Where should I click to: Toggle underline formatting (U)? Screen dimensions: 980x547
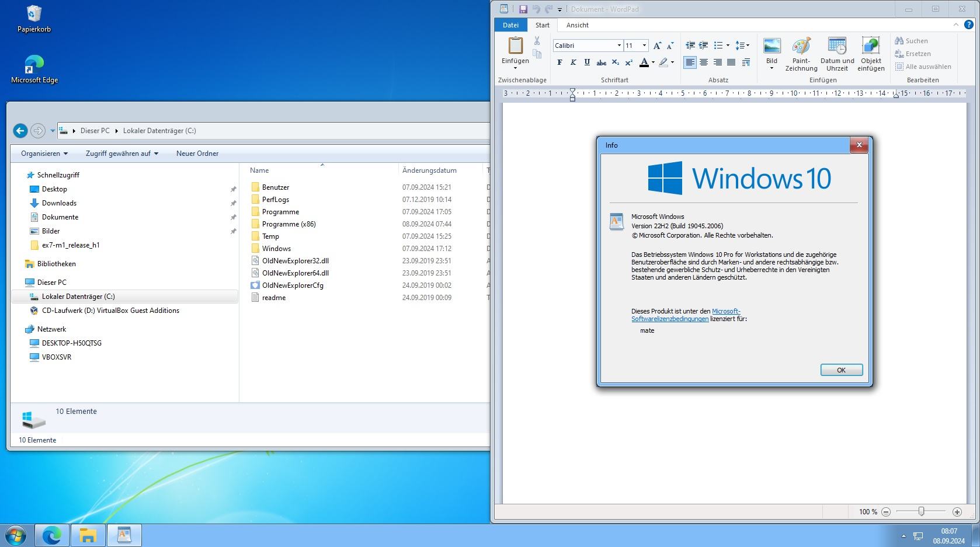point(587,62)
